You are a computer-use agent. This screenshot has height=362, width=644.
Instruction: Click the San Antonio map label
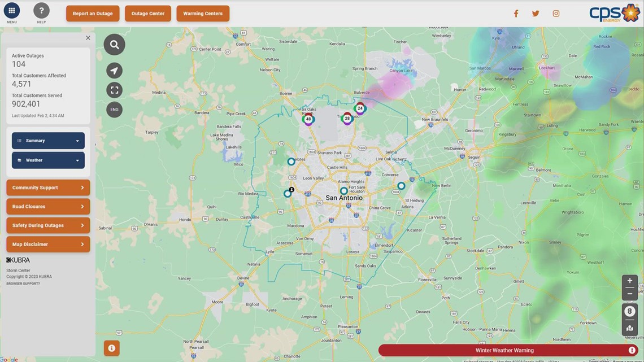(344, 198)
